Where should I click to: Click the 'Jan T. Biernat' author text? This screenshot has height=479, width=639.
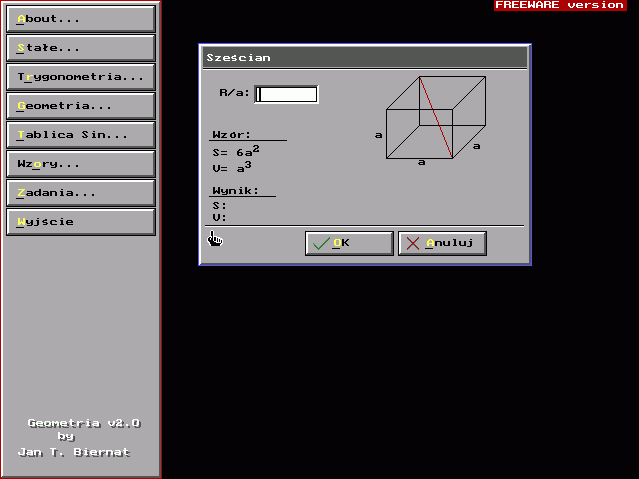[74, 452]
